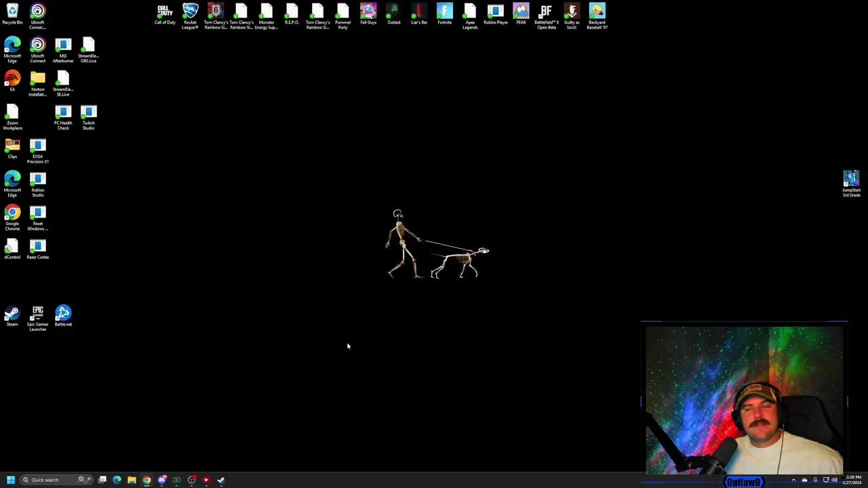Select the Razer Cortex desktop shortcut
868x488 pixels.
(37, 249)
